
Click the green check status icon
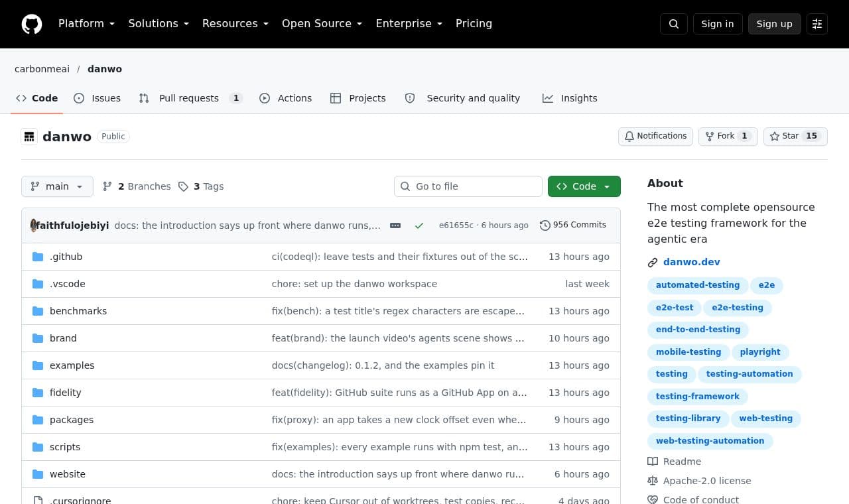[x=419, y=225]
